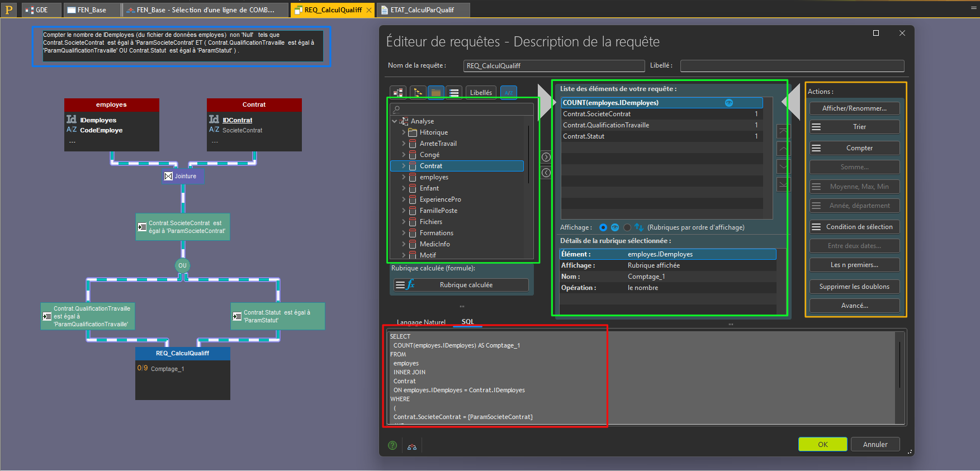Click Supprimer les doublons button
The height and width of the screenshot is (471, 980).
(x=854, y=287)
